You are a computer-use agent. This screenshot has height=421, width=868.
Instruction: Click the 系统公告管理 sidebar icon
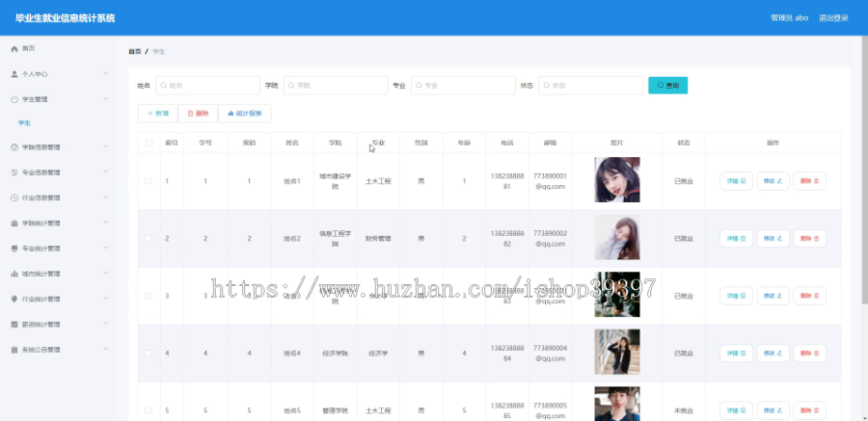click(x=14, y=350)
